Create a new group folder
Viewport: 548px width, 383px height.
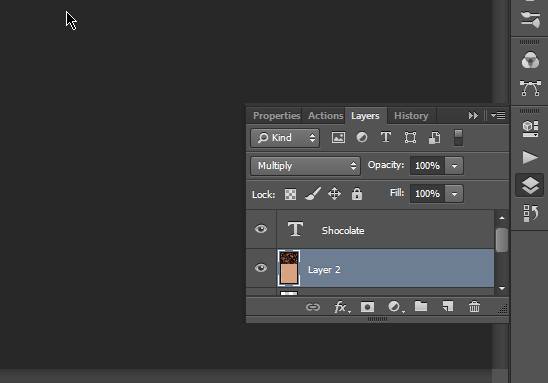coord(421,306)
